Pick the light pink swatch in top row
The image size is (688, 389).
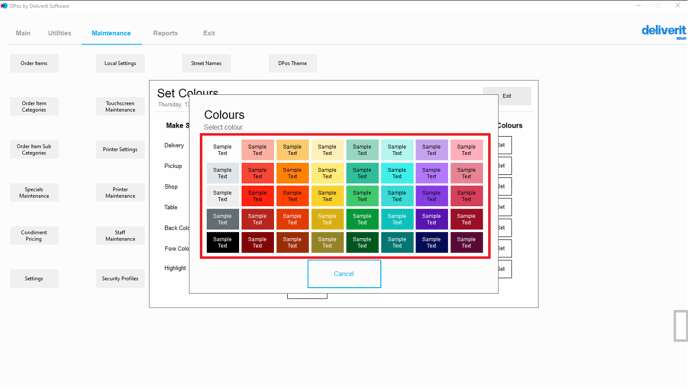tap(466, 150)
